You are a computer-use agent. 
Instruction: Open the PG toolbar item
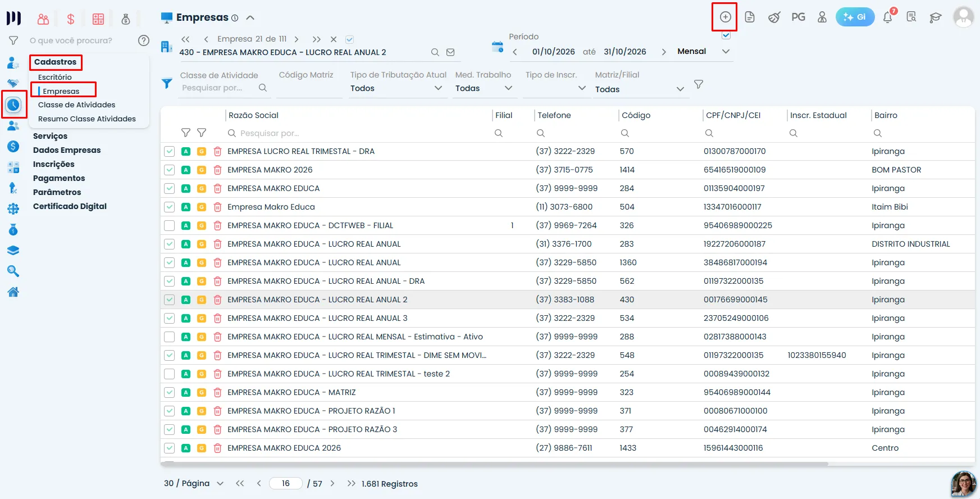coord(798,17)
